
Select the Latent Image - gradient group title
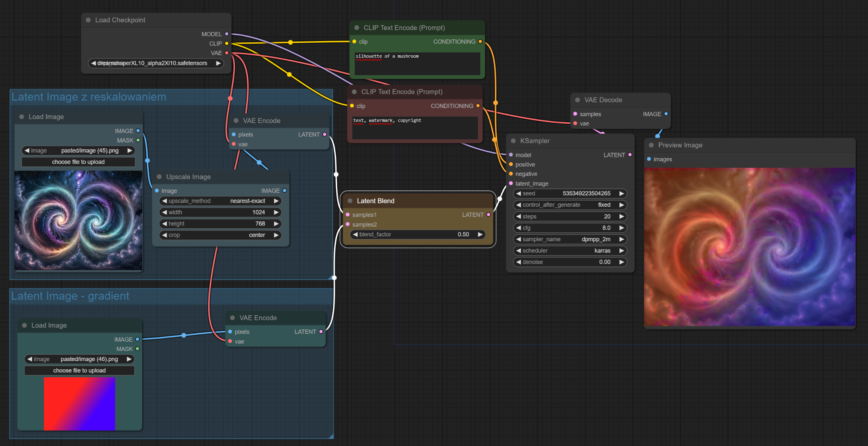pos(70,296)
